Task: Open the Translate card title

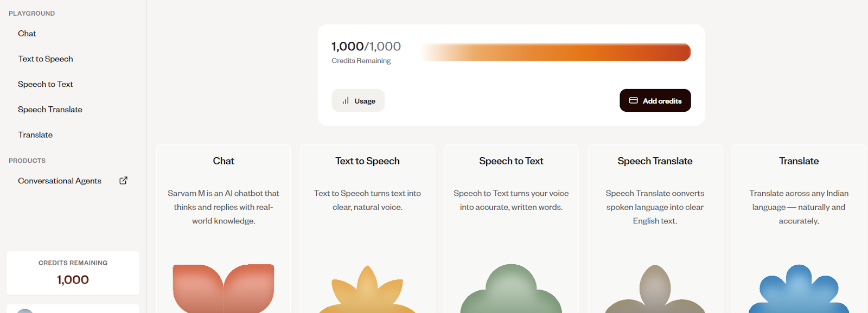Action: 799,161
